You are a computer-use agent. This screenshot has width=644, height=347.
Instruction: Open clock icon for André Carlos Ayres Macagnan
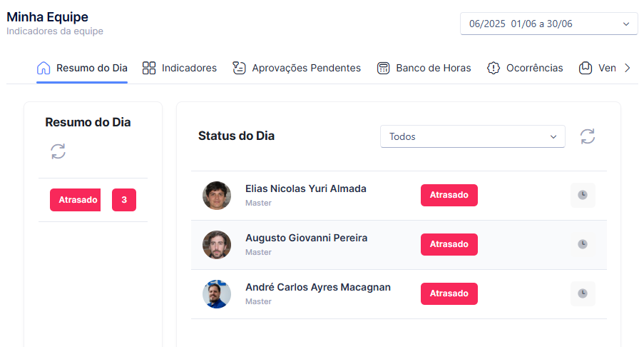click(x=583, y=293)
